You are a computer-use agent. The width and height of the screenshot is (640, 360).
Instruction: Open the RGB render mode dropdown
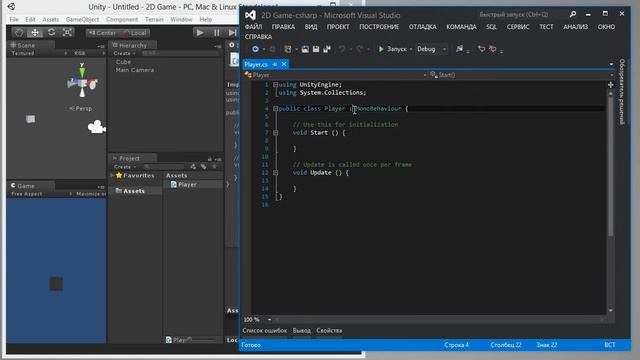click(x=89, y=53)
